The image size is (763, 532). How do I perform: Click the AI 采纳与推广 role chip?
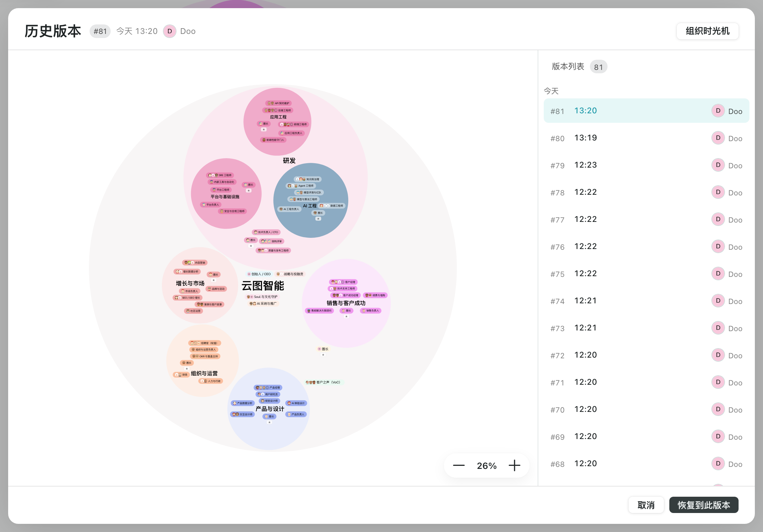click(263, 304)
